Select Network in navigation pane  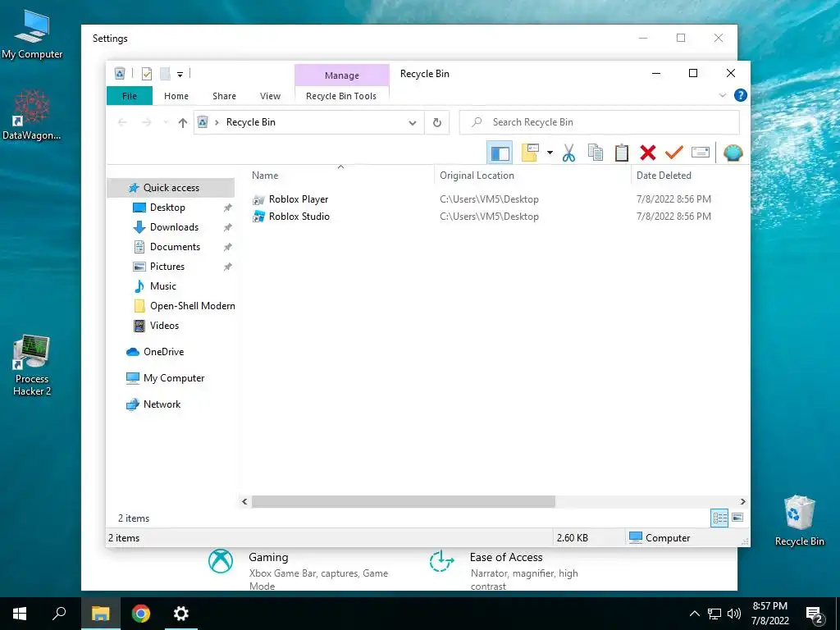(x=162, y=404)
